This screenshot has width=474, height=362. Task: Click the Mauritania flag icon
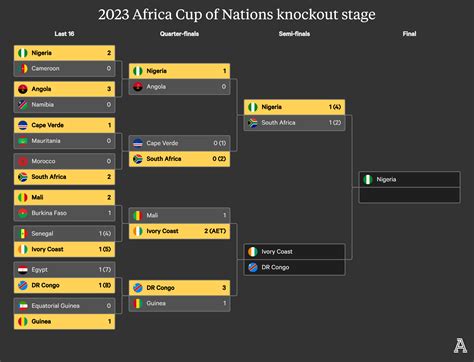[x=23, y=141]
